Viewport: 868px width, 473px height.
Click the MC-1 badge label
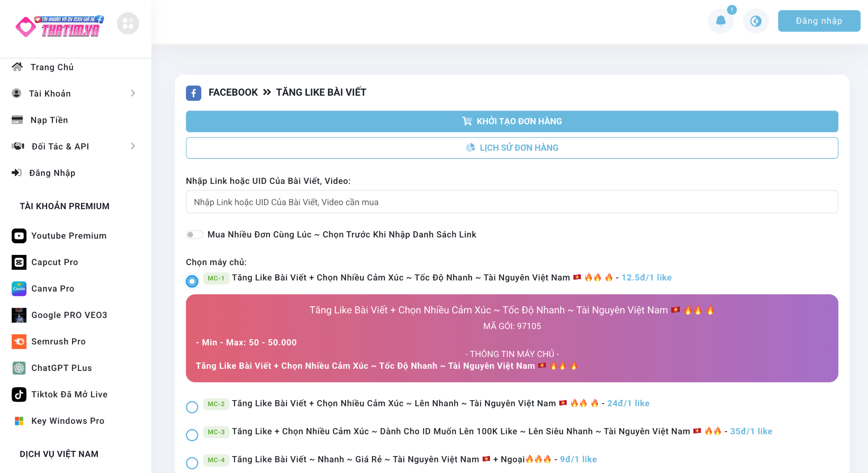(x=216, y=278)
